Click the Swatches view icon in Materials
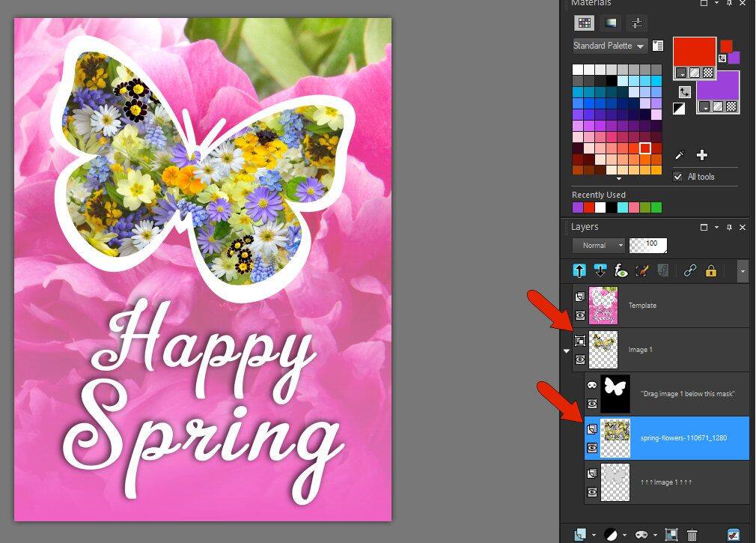 tap(584, 23)
